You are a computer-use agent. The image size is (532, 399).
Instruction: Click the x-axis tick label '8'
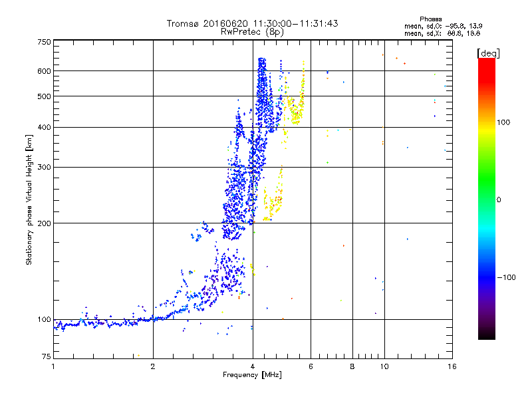(352, 366)
